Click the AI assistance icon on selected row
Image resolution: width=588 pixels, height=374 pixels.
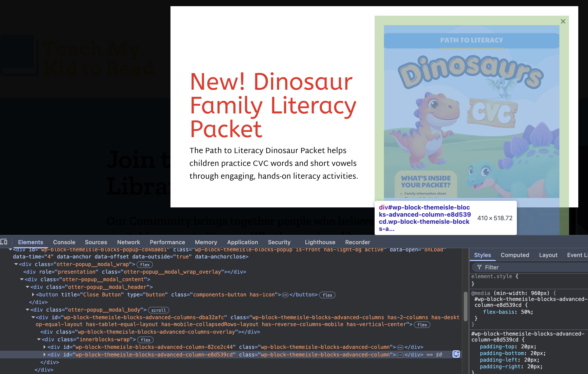point(456,354)
